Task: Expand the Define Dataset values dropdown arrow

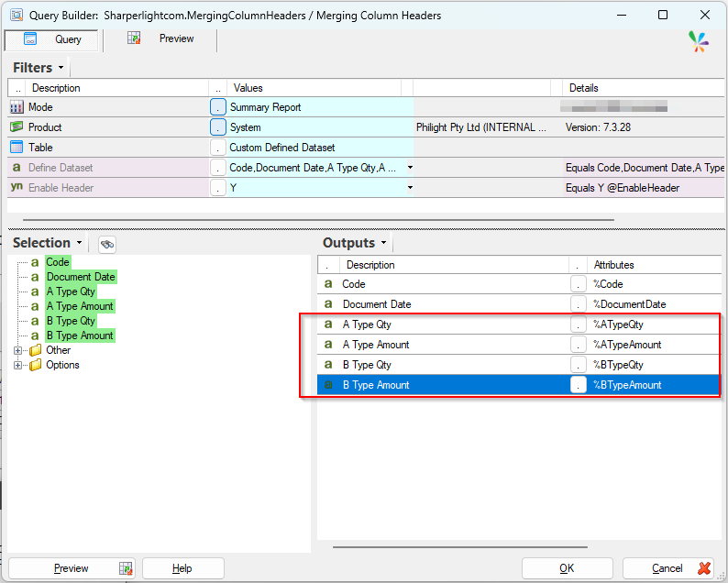Action: tap(410, 168)
